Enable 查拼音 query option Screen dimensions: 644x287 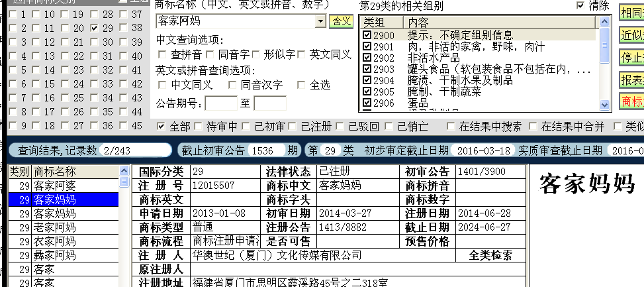162,54
